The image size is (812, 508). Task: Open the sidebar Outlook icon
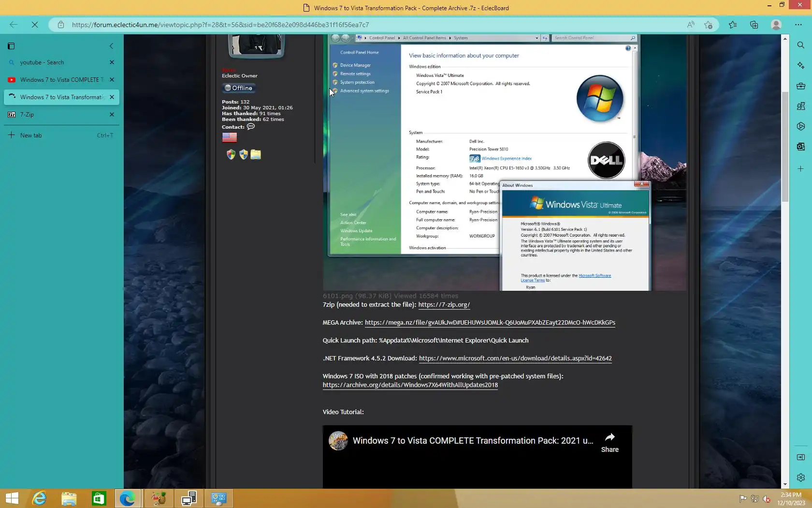point(801,147)
